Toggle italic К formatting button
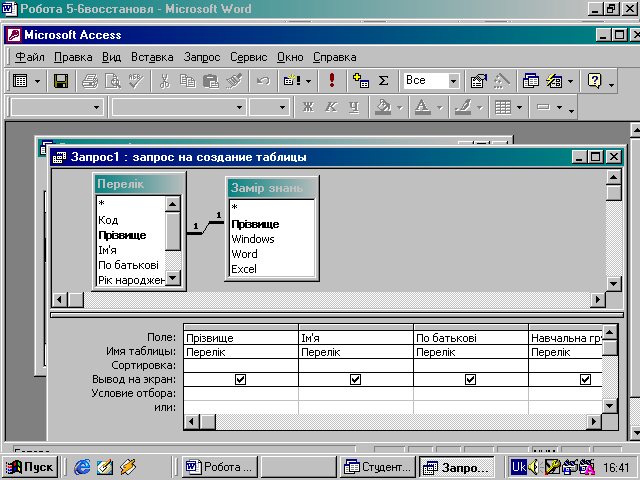This screenshot has height=480, width=640. point(331,107)
